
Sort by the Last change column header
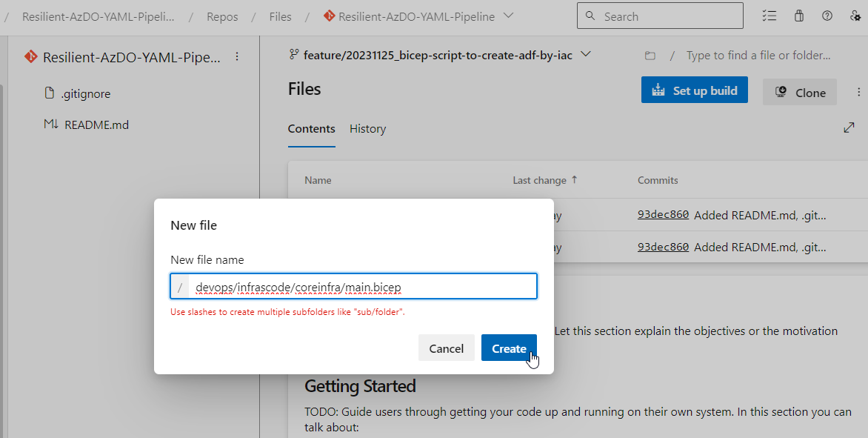point(539,180)
